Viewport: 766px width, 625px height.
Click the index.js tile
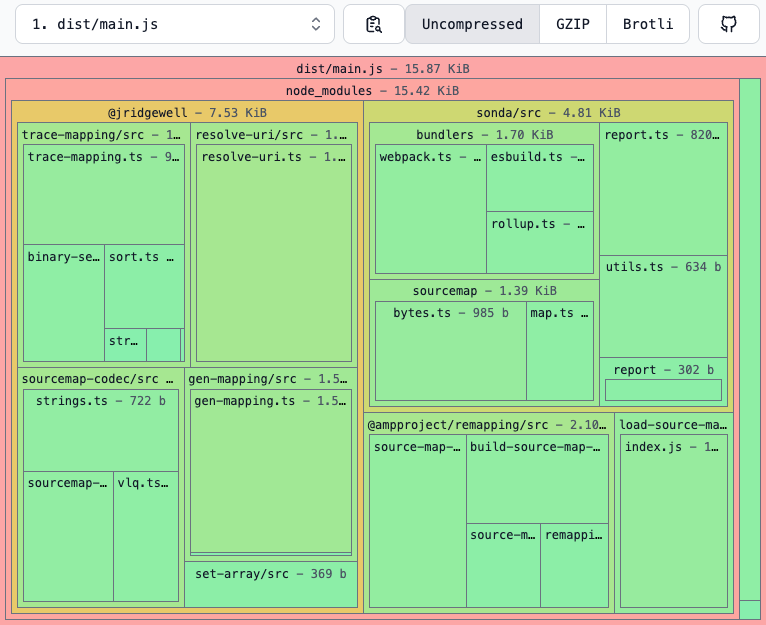(673, 521)
